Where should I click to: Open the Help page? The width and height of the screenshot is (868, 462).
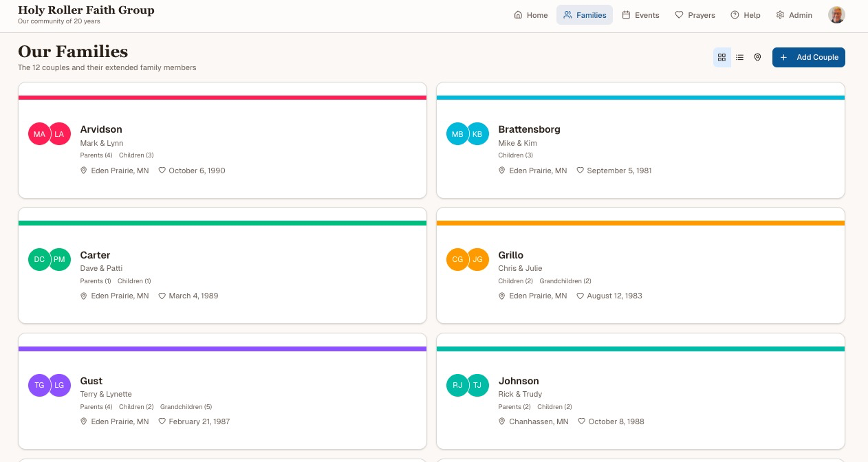746,15
